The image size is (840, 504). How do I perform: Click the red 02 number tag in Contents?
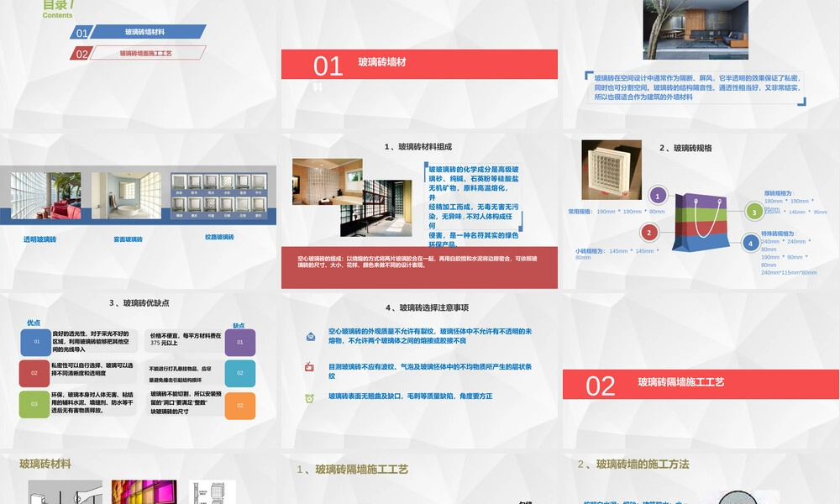click(81, 54)
